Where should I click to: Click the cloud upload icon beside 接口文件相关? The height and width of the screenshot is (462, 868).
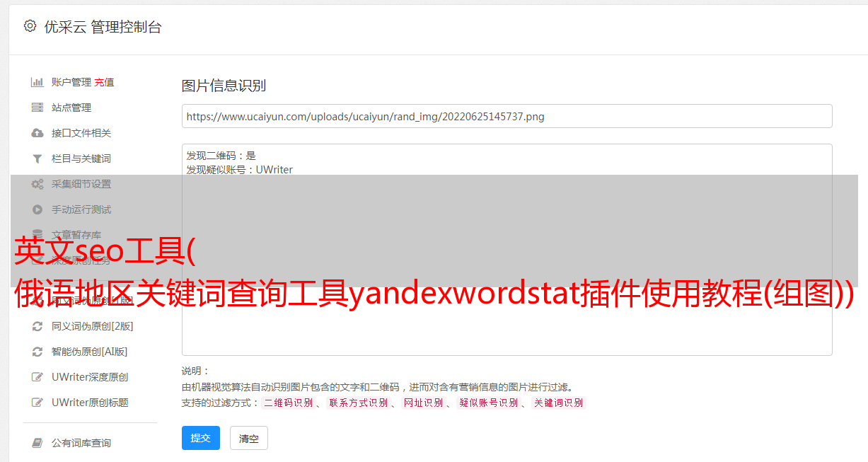click(x=37, y=133)
